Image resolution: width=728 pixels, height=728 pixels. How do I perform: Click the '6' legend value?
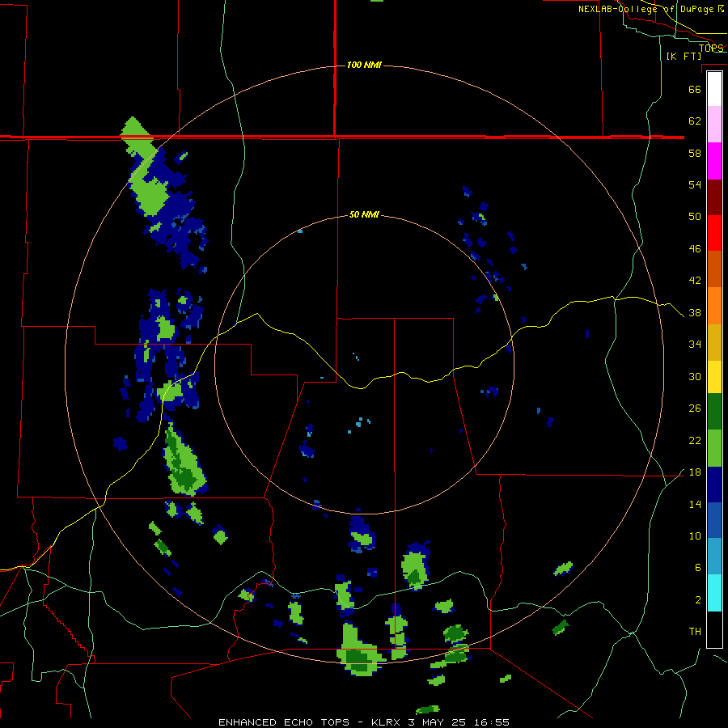698,568
